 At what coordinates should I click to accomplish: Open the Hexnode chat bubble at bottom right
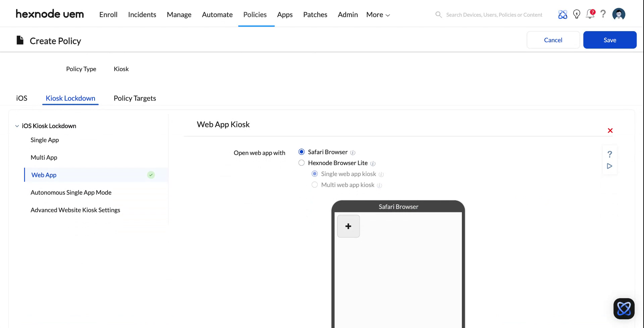[x=624, y=309]
